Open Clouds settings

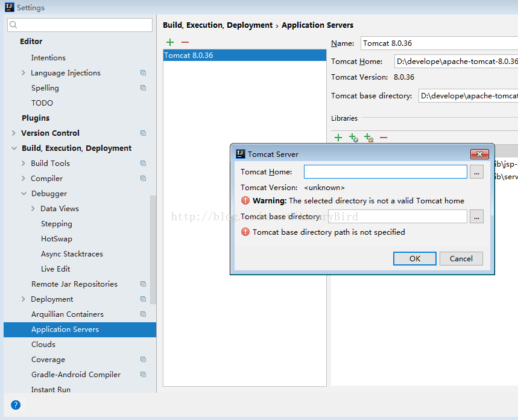click(43, 345)
